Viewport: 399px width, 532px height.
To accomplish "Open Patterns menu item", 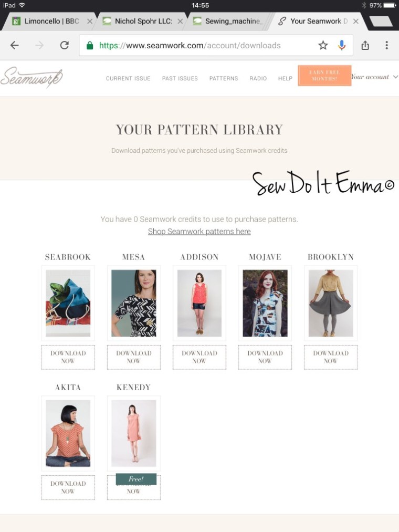I will (x=224, y=78).
